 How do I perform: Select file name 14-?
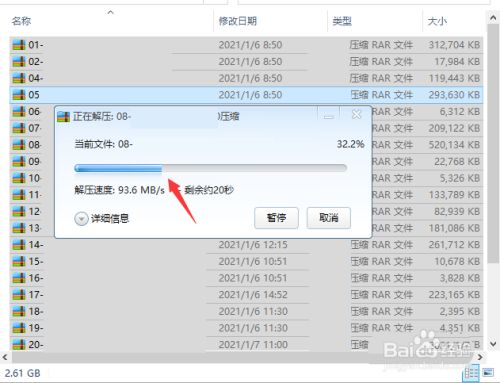36,245
